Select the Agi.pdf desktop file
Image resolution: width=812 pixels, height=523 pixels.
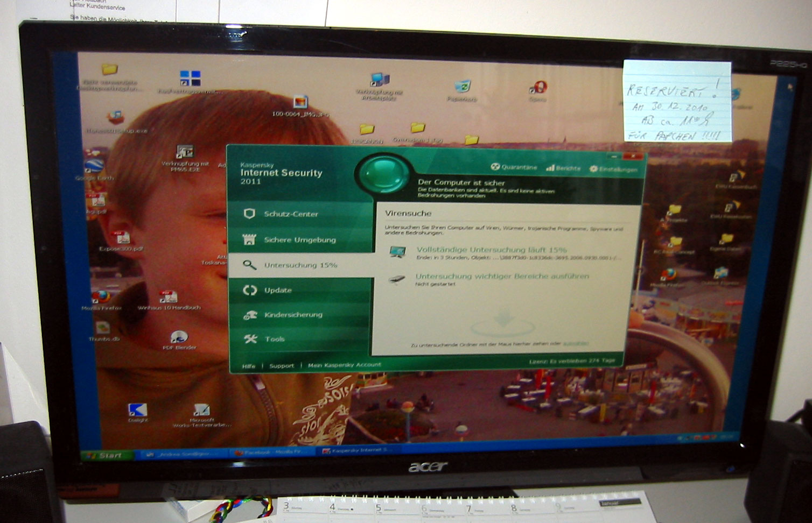coord(97,203)
